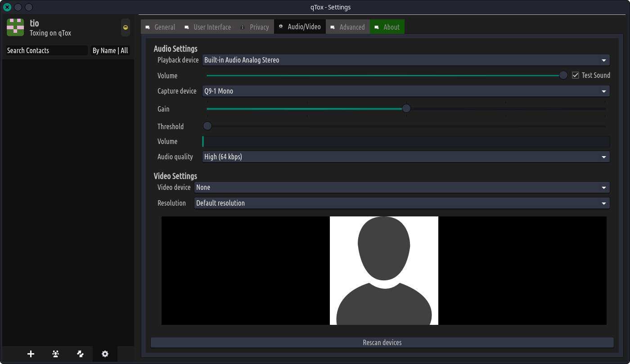Expand the Video device dropdown
630x364 pixels.
(x=401, y=188)
